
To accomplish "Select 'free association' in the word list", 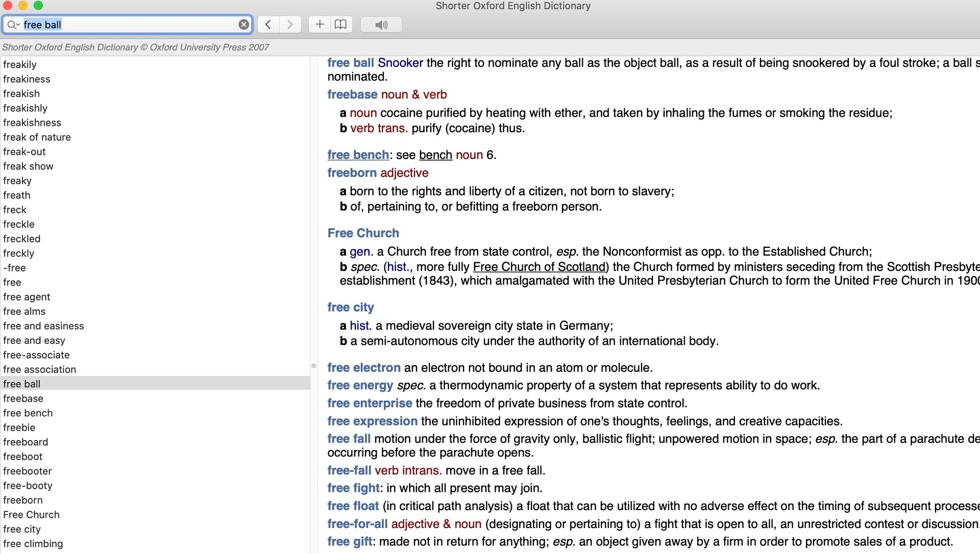I will [x=155, y=370].
